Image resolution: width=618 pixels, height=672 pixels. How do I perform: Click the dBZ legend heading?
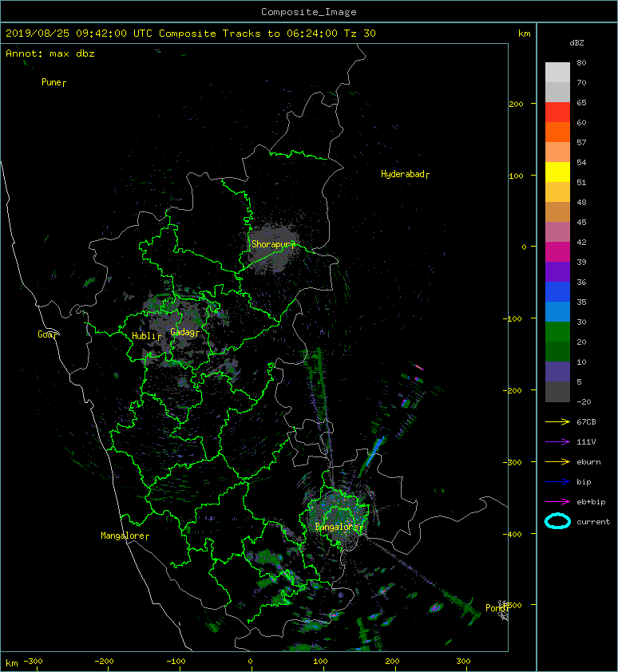(576, 43)
